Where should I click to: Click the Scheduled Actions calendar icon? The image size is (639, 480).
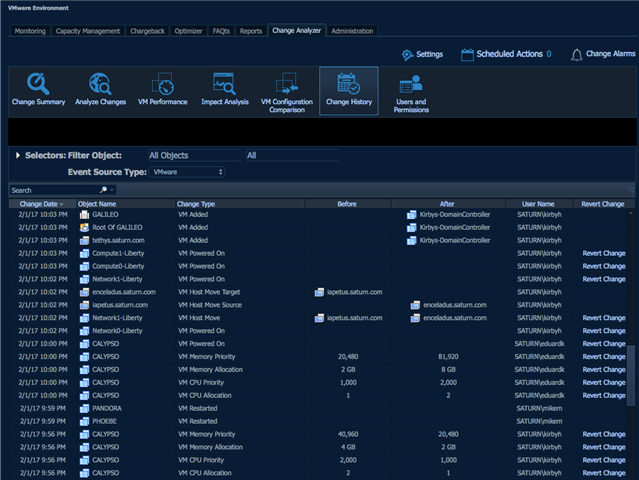coord(467,55)
